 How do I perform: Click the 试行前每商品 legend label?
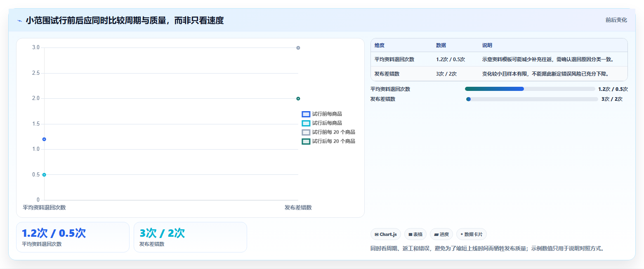[327, 114]
